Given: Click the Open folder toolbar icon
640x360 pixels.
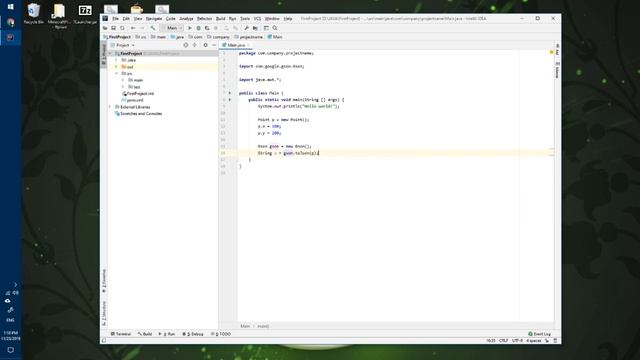Looking at the screenshot, I should click(x=105, y=28).
